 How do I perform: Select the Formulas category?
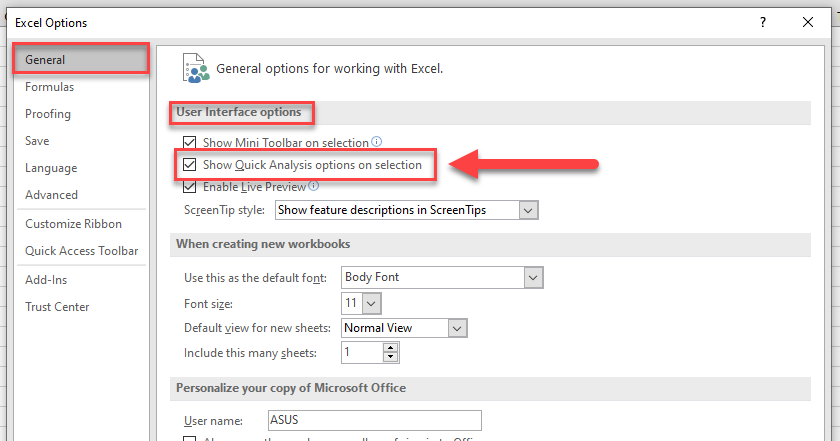(49, 87)
